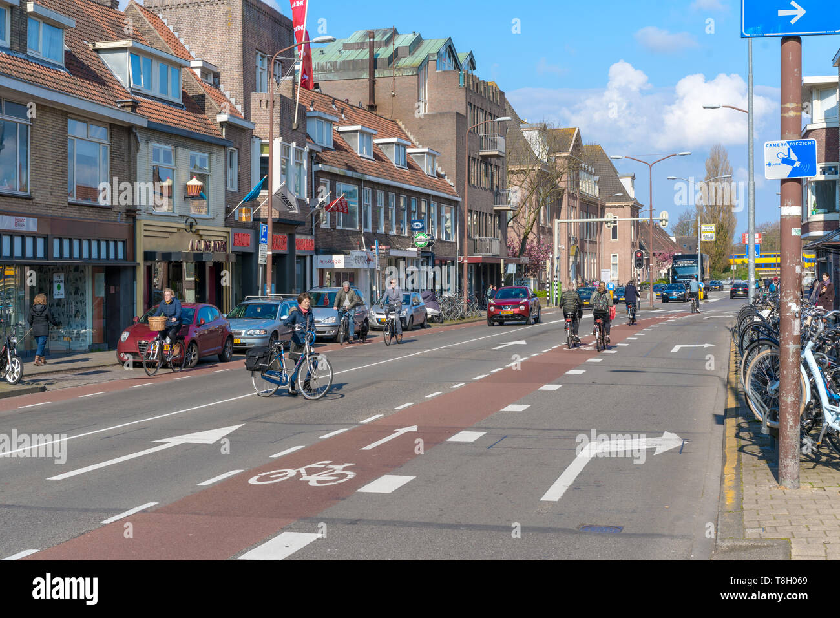Click the round green Heineken sign
This screenshot has width=840, height=618.
coord(421,240)
